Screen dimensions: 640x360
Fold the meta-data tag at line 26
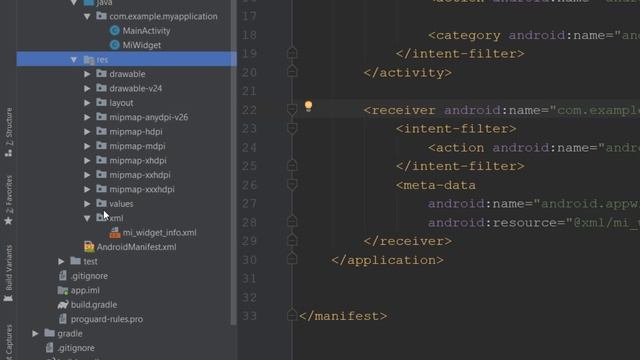(x=292, y=185)
